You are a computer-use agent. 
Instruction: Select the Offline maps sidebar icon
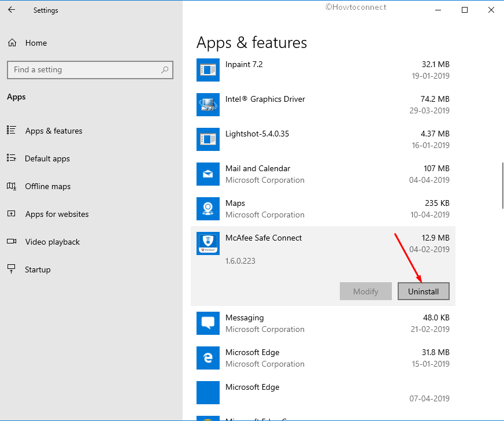11,186
